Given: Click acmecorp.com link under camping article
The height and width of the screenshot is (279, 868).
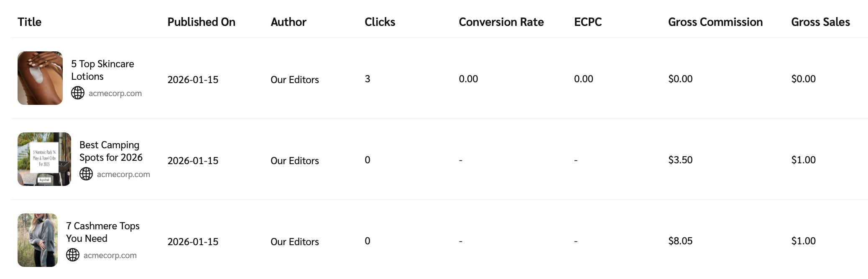Looking at the screenshot, I should point(123,174).
